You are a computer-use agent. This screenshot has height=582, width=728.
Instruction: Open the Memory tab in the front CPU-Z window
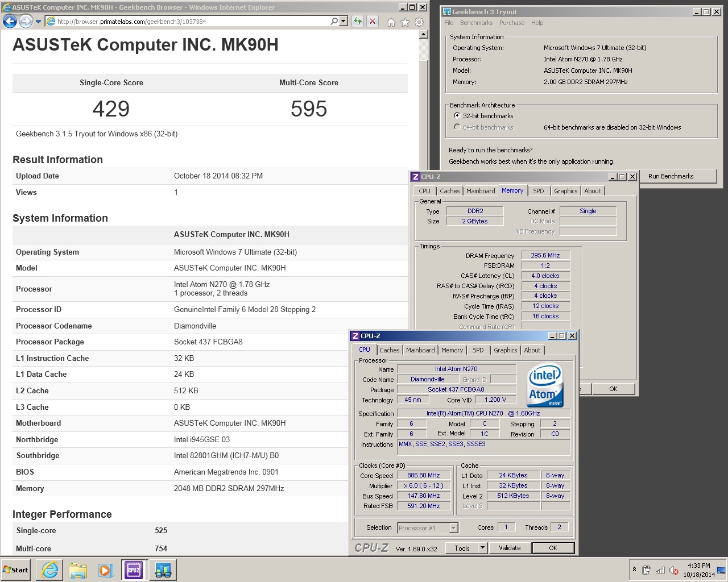pyautogui.click(x=452, y=350)
